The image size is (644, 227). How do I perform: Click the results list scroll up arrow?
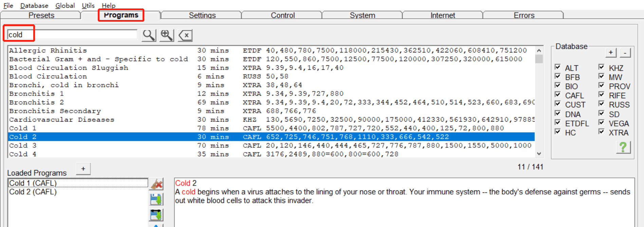tap(539, 50)
